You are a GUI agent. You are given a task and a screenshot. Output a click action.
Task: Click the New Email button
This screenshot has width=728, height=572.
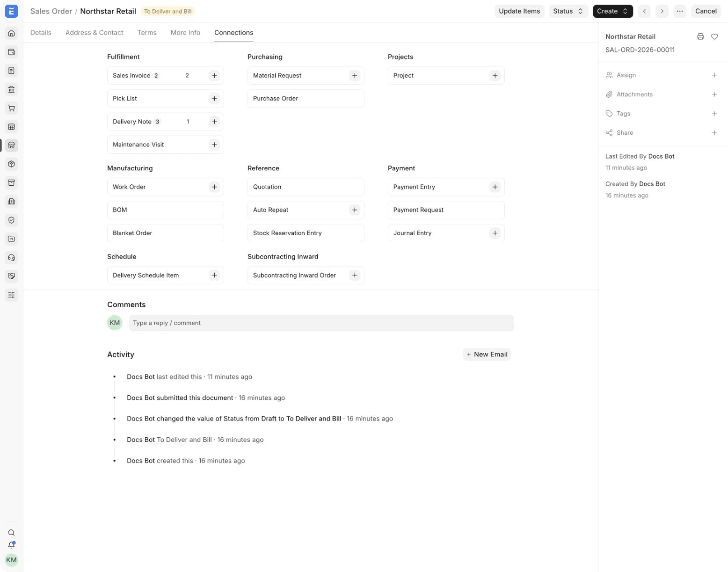487,355
